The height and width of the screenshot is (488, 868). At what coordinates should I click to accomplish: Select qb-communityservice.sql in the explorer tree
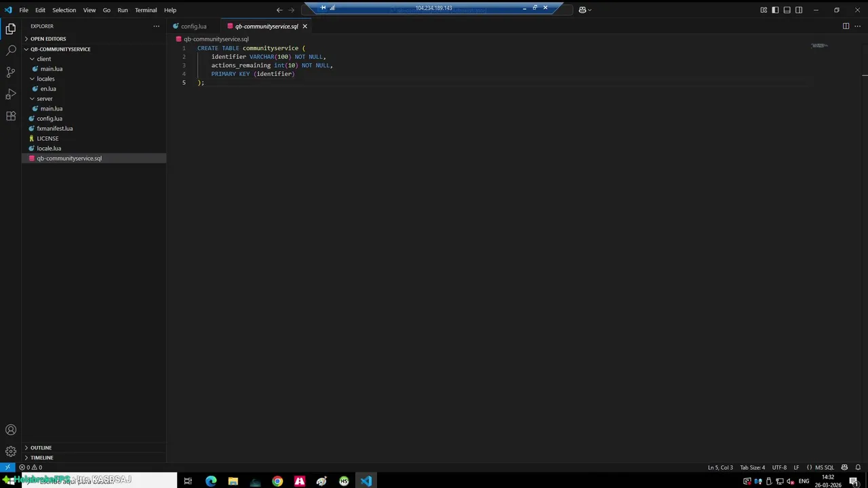pyautogui.click(x=94, y=159)
